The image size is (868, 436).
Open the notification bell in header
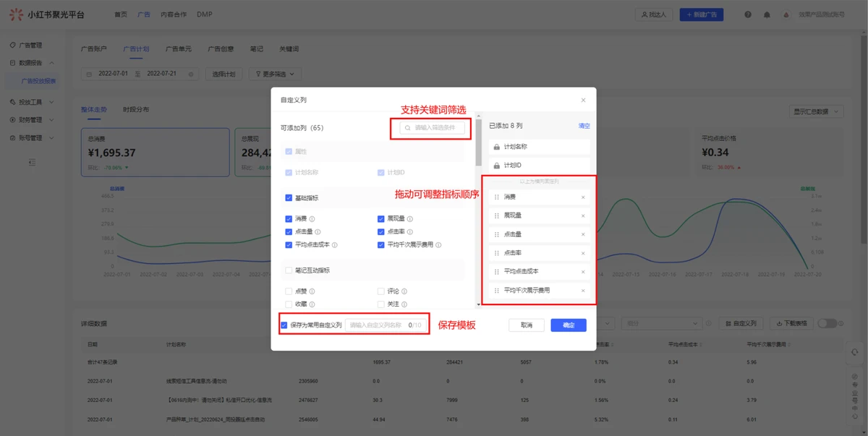coord(767,14)
